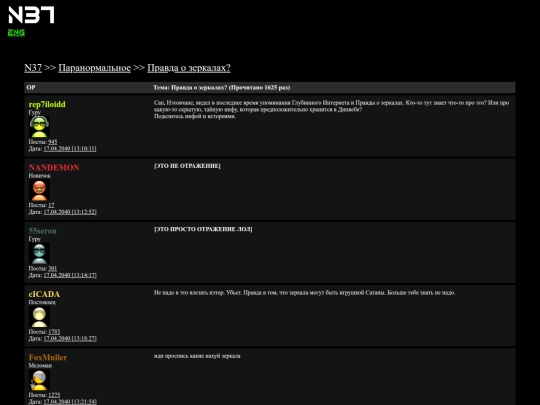Open cICADA's user profile name
This screenshot has height=405, width=540.
point(44,294)
